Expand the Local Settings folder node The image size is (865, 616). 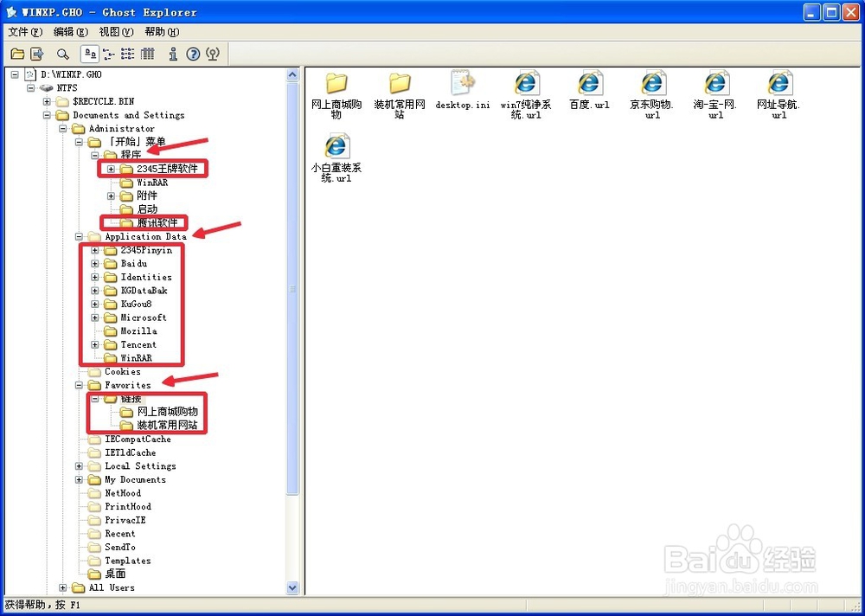79,466
